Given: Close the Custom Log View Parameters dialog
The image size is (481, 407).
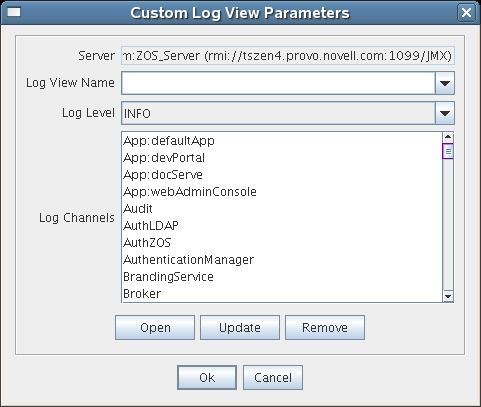Looking at the screenshot, I should click(466, 13).
